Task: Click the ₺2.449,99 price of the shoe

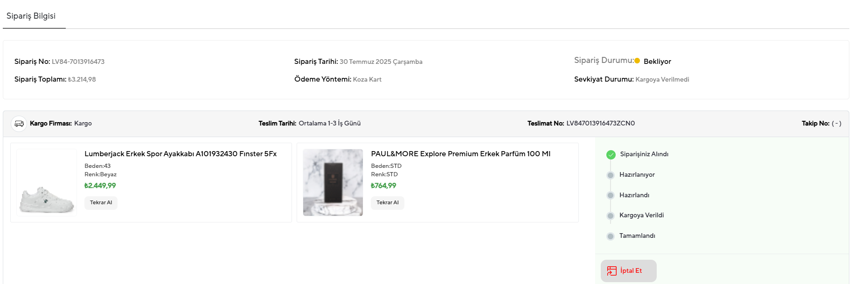Action: tap(100, 186)
